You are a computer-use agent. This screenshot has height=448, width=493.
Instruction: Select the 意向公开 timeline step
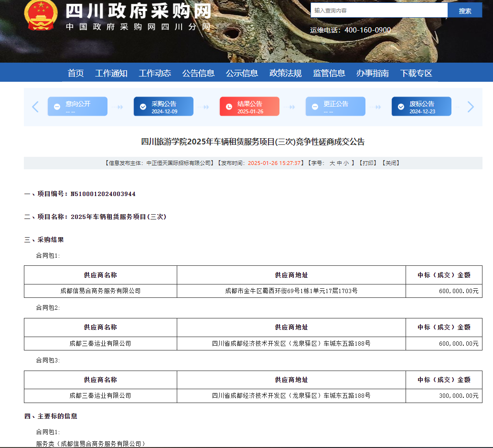point(77,106)
